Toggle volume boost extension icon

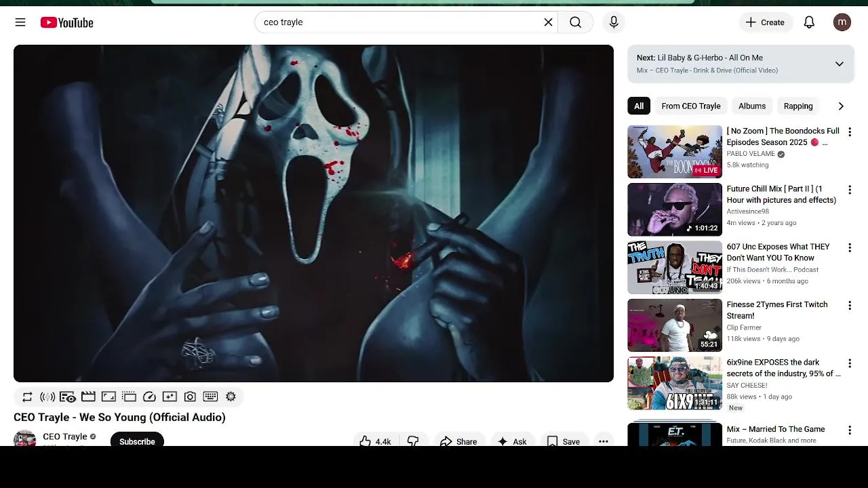(47, 396)
